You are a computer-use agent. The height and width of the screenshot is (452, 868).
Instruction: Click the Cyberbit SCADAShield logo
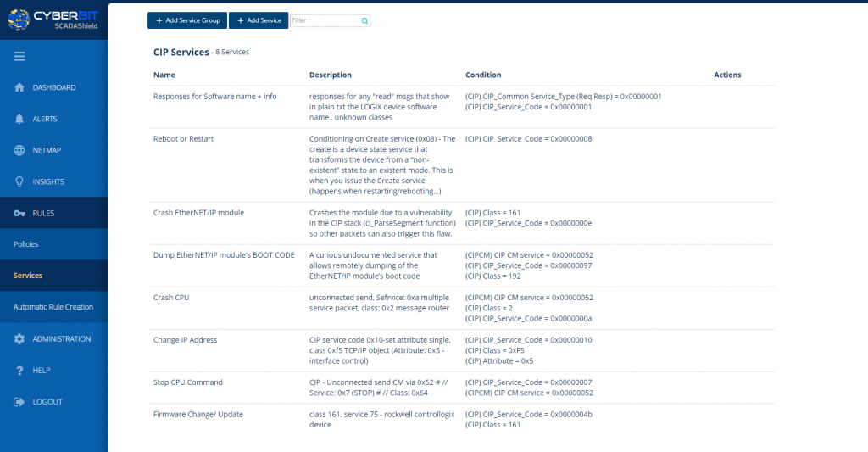click(x=54, y=20)
